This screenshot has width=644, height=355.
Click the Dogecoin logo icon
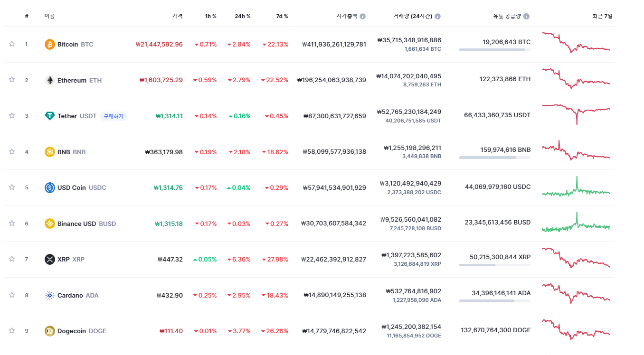[x=50, y=331]
